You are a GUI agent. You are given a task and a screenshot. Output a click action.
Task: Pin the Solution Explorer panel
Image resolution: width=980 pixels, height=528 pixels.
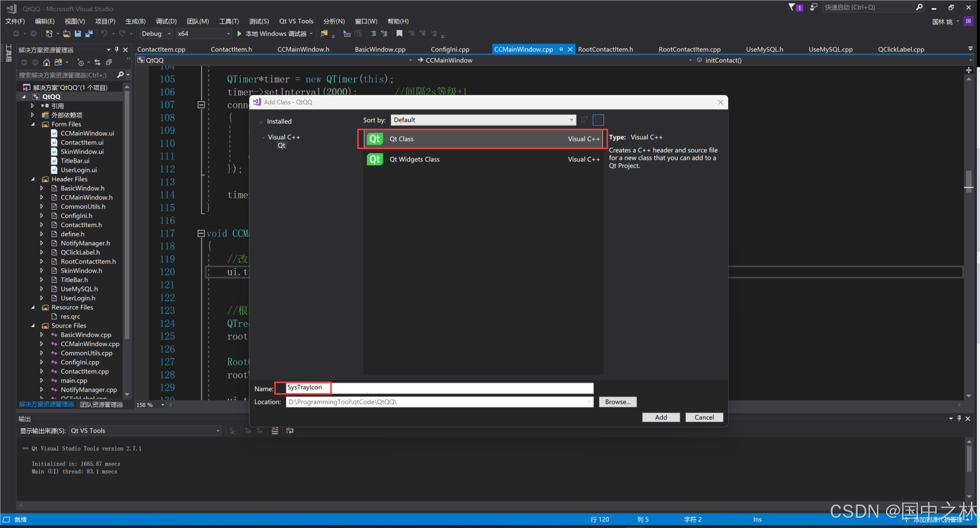117,49
